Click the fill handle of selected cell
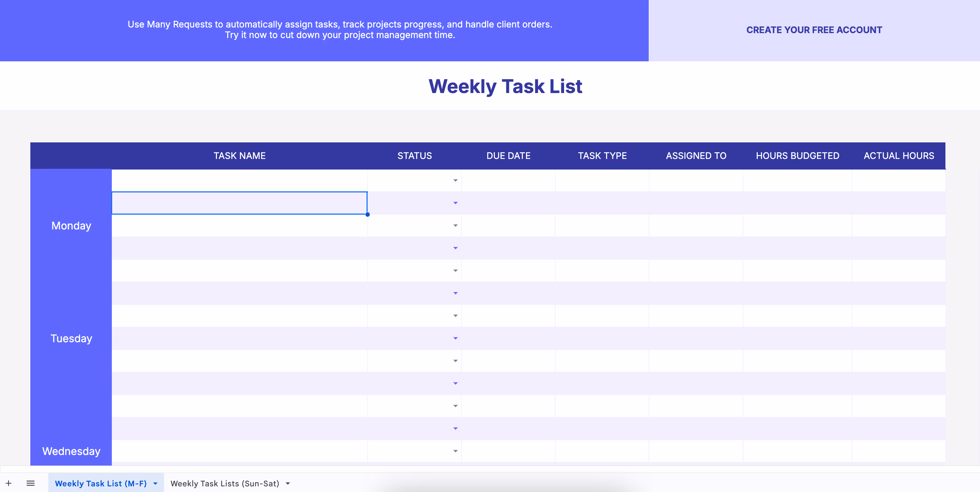 (368, 214)
